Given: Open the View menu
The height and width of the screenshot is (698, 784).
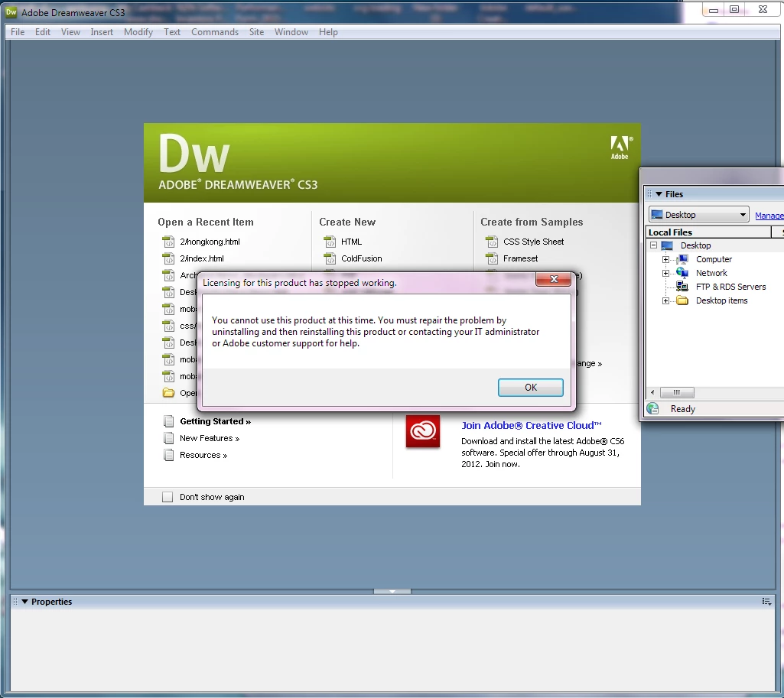Looking at the screenshot, I should [x=70, y=32].
